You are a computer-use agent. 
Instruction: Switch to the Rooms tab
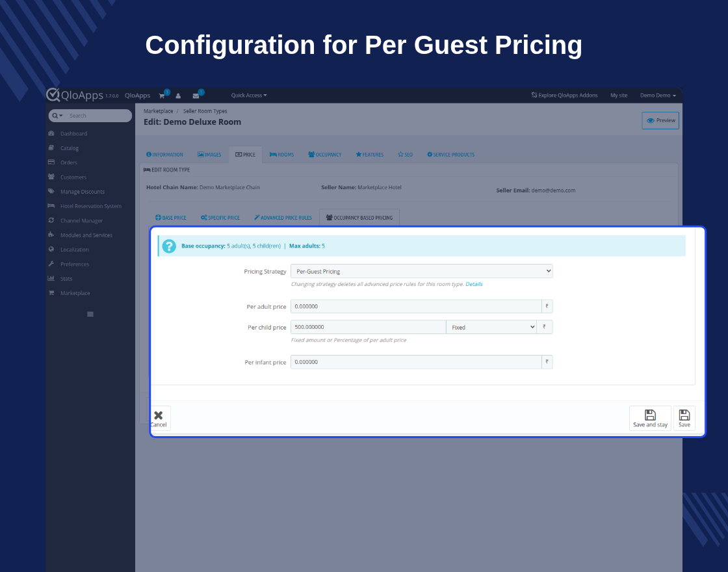[282, 155]
